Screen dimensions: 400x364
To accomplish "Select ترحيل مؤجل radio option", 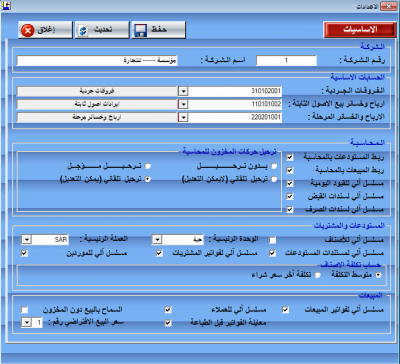I will 148,166.
